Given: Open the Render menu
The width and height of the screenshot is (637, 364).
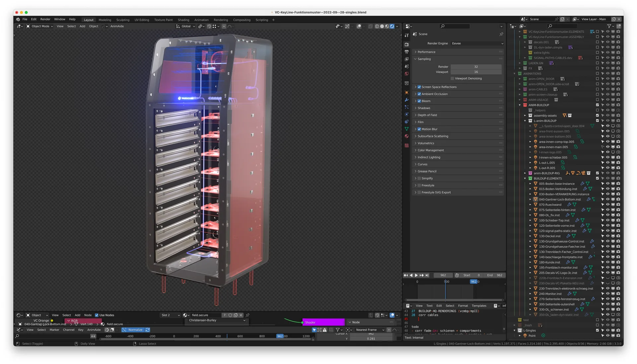Looking at the screenshot, I should [45, 19].
